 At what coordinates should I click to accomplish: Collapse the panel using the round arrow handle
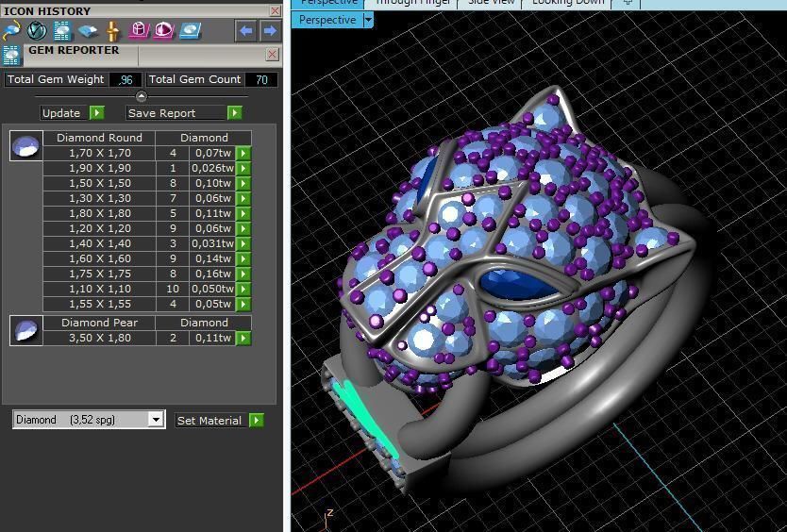[x=142, y=96]
